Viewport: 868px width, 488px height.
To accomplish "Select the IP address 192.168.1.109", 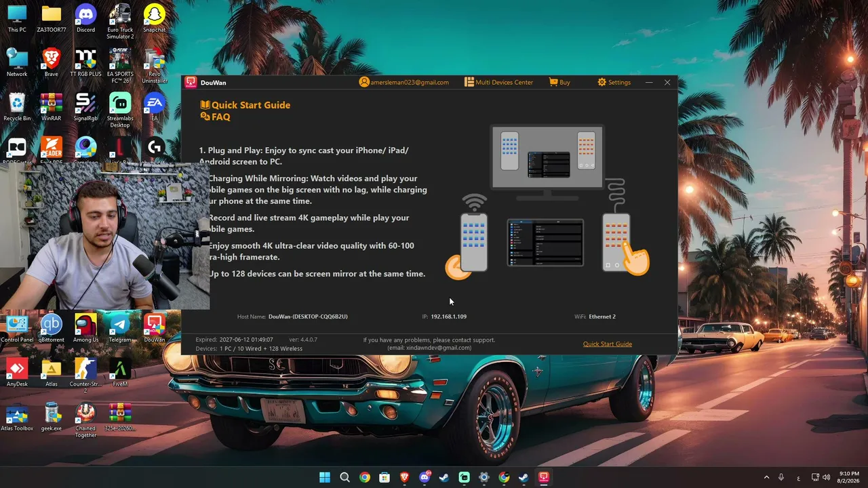I will pos(449,317).
